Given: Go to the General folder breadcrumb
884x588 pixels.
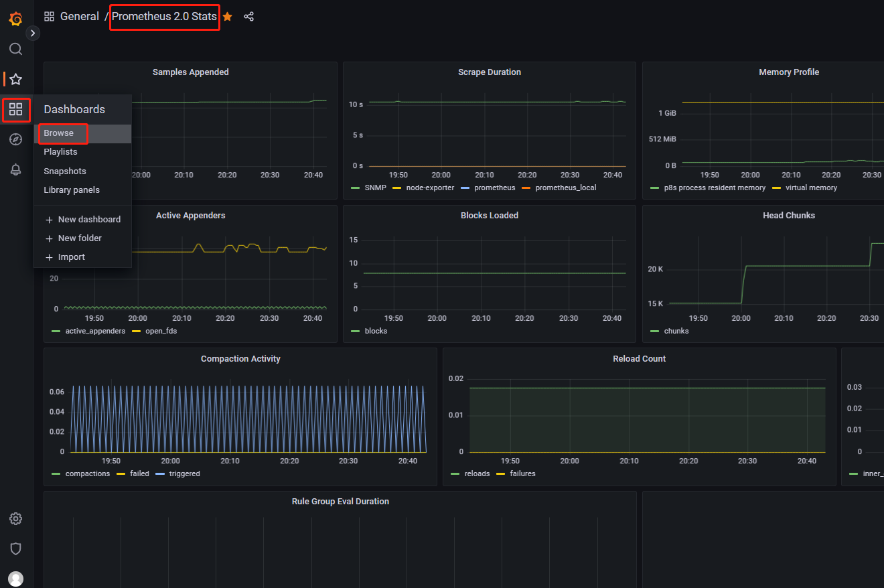Looking at the screenshot, I should click(x=80, y=16).
